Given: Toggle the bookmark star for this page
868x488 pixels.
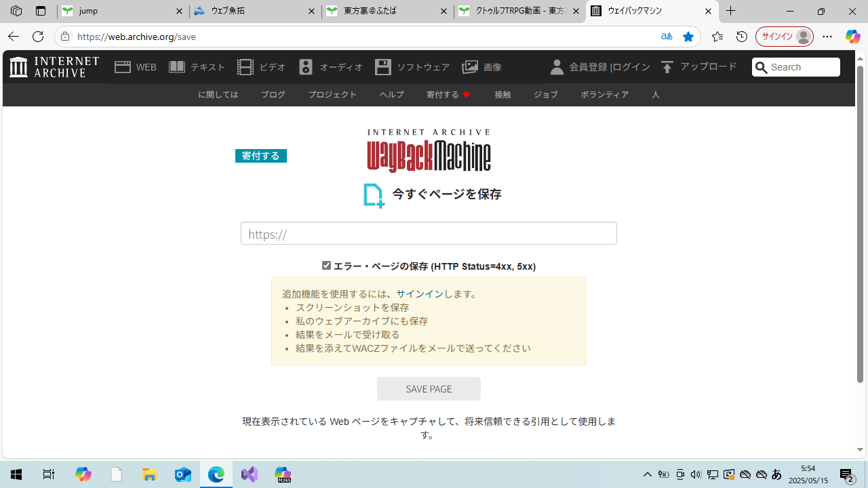Looking at the screenshot, I should click(x=688, y=37).
